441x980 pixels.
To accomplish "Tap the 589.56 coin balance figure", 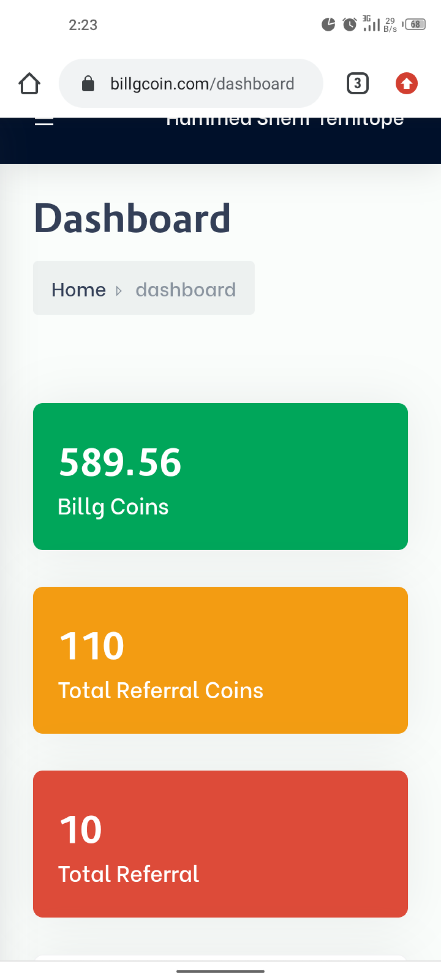I will [x=120, y=462].
